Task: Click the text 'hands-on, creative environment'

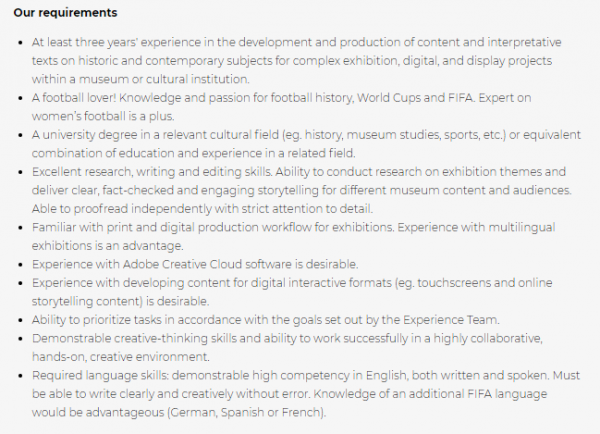Action: tap(121, 357)
